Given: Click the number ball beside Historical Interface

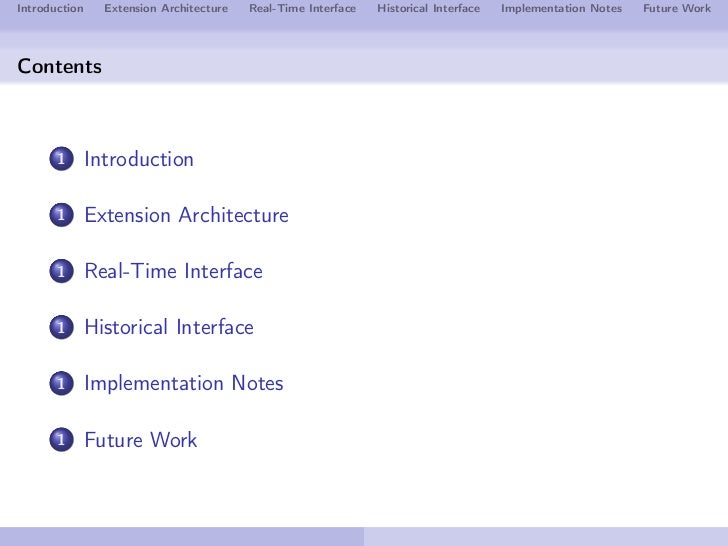Looking at the screenshot, I should click(x=61, y=327).
